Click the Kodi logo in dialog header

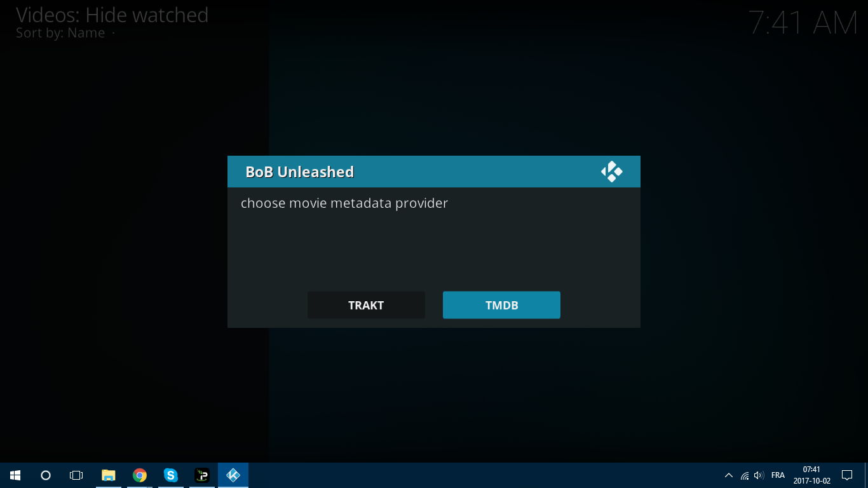[611, 172]
